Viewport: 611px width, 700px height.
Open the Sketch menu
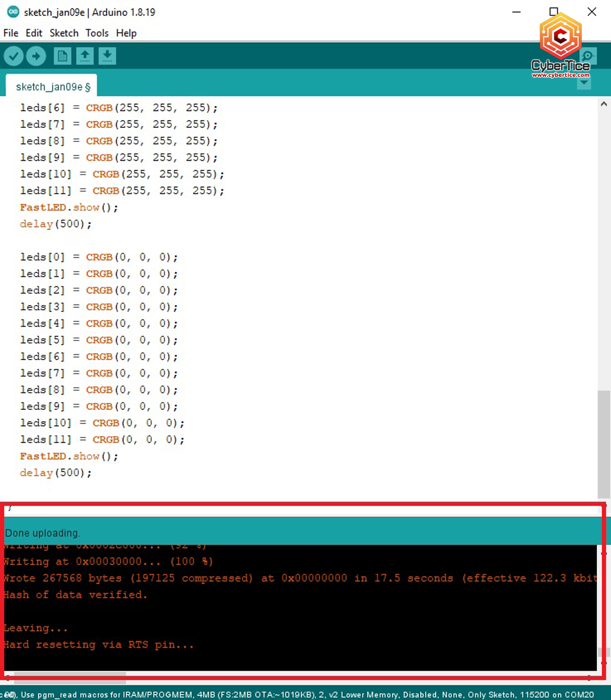click(x=64, y=33)
